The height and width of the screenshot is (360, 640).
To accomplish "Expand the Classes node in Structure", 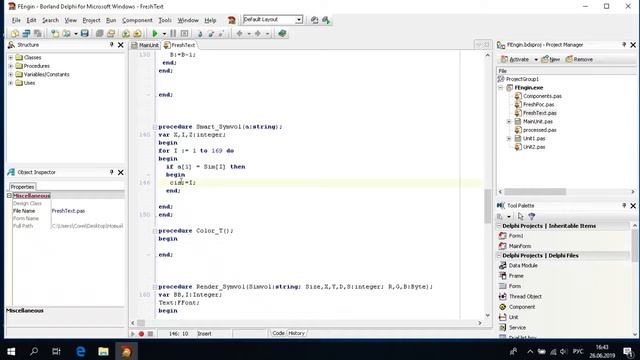I will point(11,58).
